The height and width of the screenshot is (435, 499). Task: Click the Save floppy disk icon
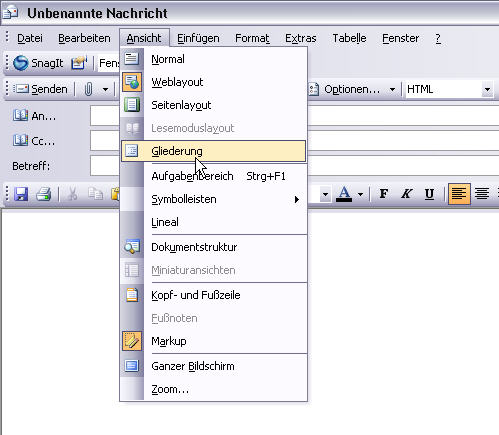click(x=21, y=194)
